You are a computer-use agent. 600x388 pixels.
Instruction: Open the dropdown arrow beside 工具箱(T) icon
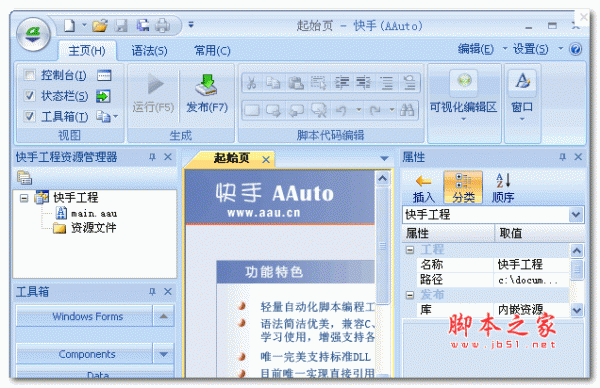pos(116,116)
